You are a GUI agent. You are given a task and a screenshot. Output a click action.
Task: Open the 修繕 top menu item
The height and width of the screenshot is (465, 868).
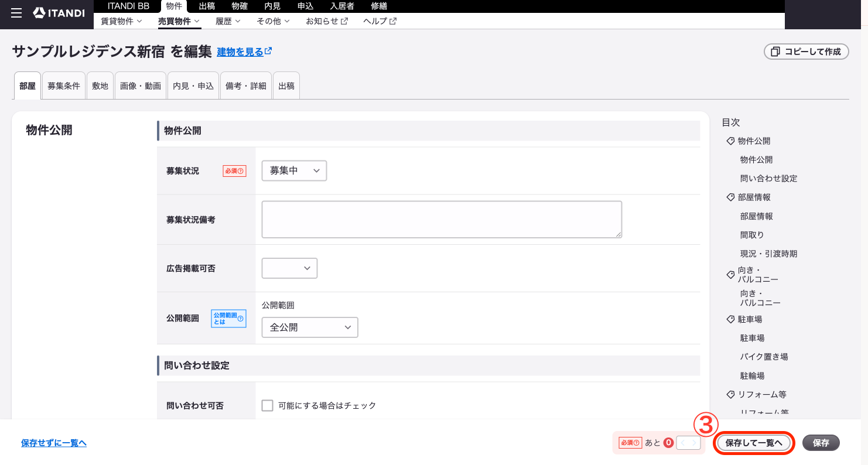(x=379, y=6)
